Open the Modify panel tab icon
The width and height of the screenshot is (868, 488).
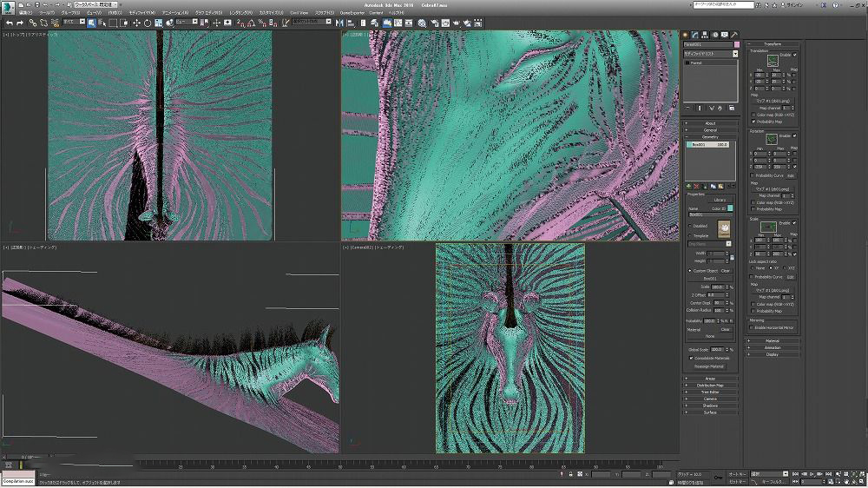[x=696, y=35]
